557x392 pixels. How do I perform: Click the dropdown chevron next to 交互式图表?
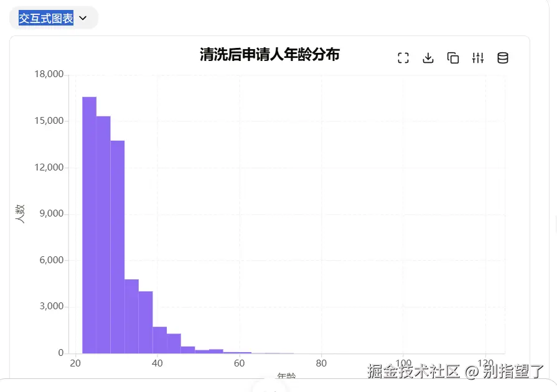point(83,18)
